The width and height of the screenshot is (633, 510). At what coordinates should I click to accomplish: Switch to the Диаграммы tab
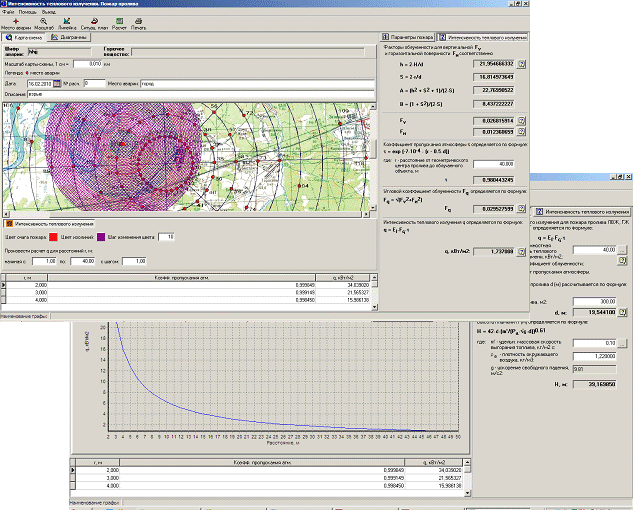coord(69,37)
